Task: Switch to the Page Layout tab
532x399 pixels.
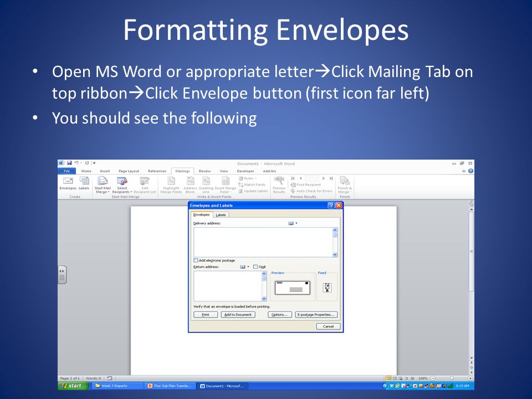Action: pyautogui.click(x=129, y=171)
